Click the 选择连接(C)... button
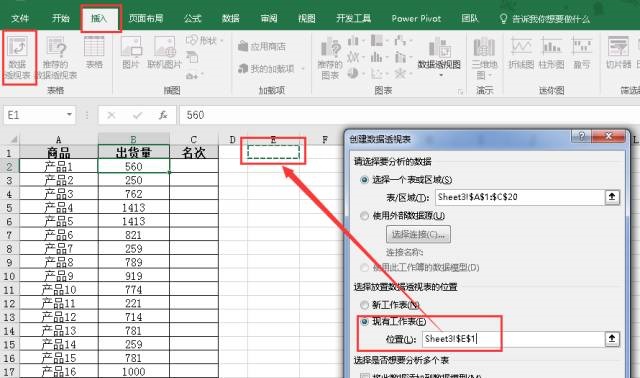This screenshot has height=378, width=640. [x=419, y=234]
